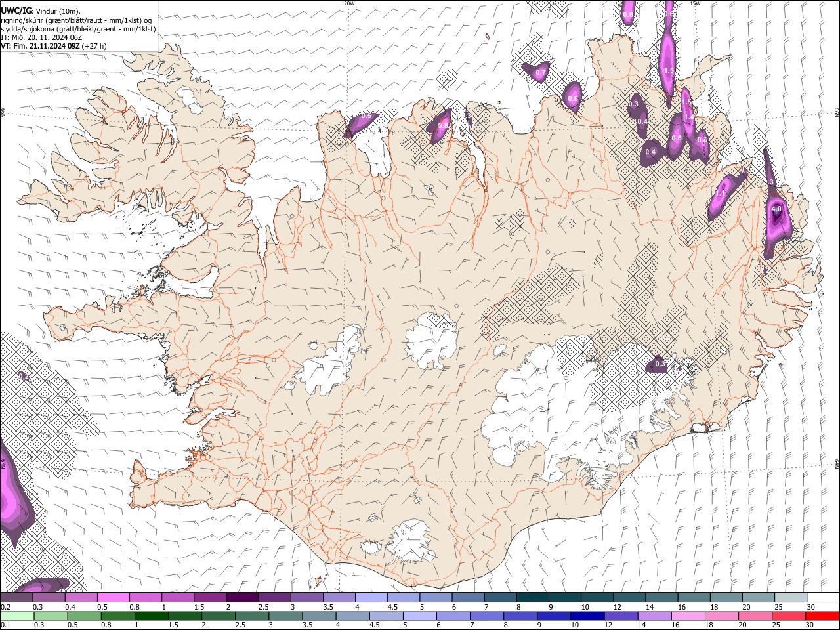
Task: Click the '0.2' value over the western sea
Action: point(24,377)
